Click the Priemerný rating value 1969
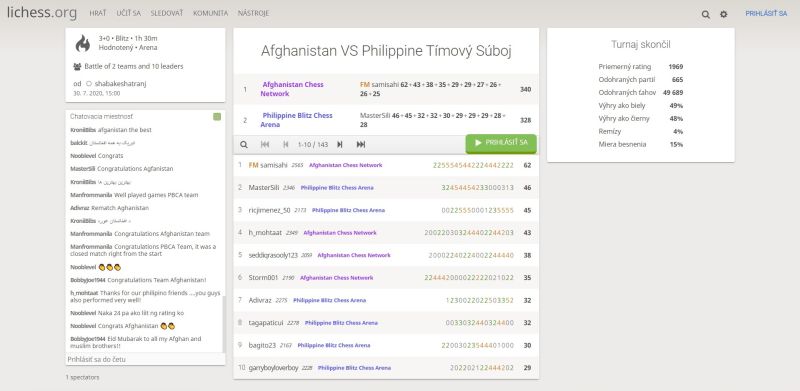800x391 pixels. coord(676,67)
